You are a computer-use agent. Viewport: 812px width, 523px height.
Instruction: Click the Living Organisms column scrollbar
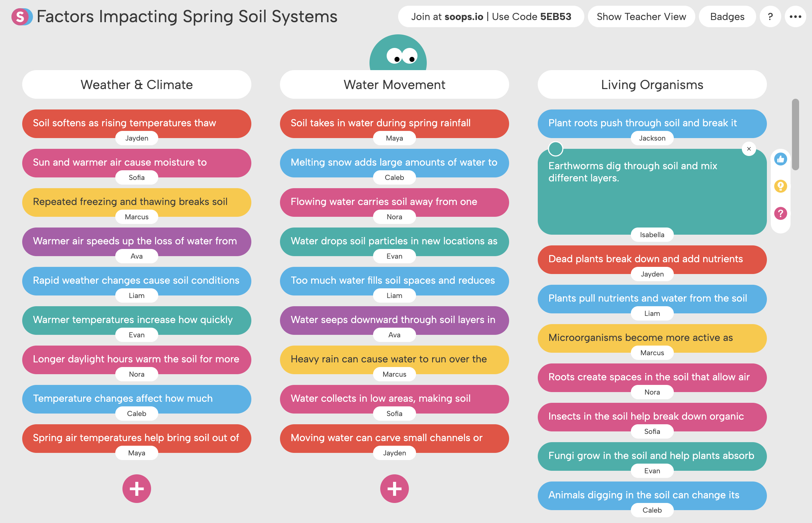coord(795,135)
